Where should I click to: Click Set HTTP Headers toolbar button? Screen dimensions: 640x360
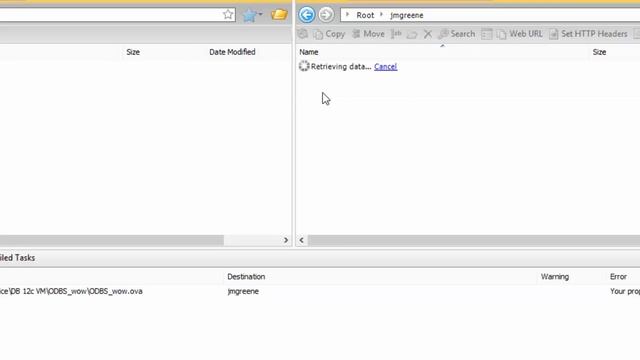coord(588,34)
